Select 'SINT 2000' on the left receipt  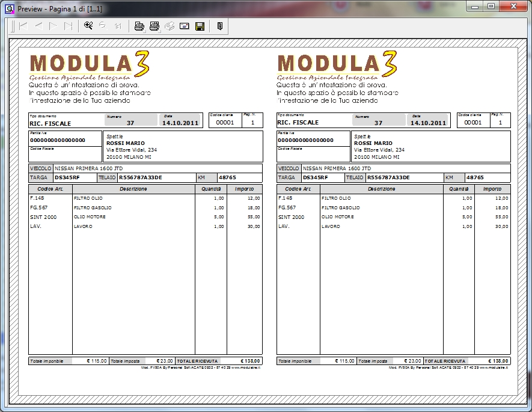pos(43,217)
